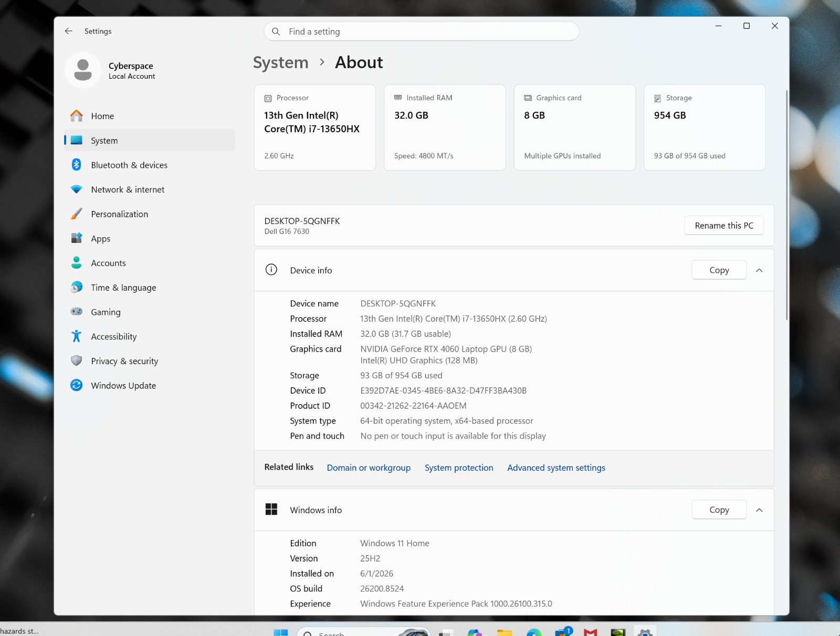
Task: Collapse the Windows info section chevron
Action: (759, 510)
